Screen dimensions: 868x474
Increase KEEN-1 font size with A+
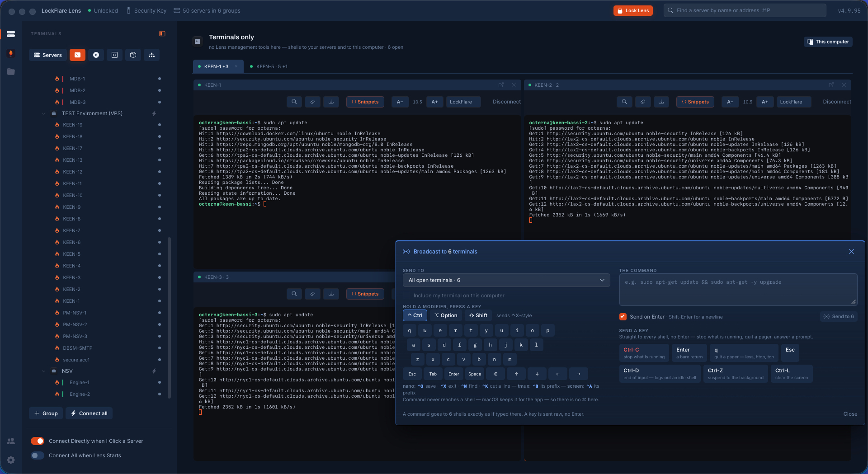click(435, 102)
